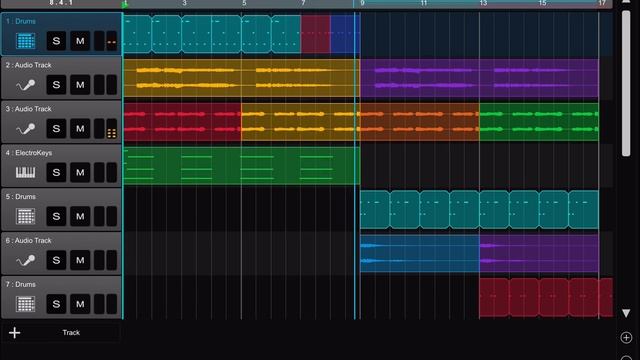Select the '1 : Drums' track header
This screenshot has width=640, height=360.
(61, 33)
